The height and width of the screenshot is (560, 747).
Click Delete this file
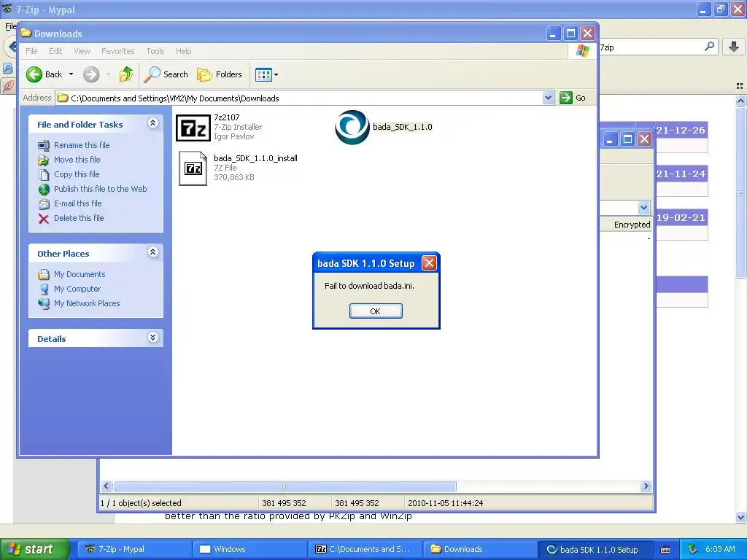(79, 218)
